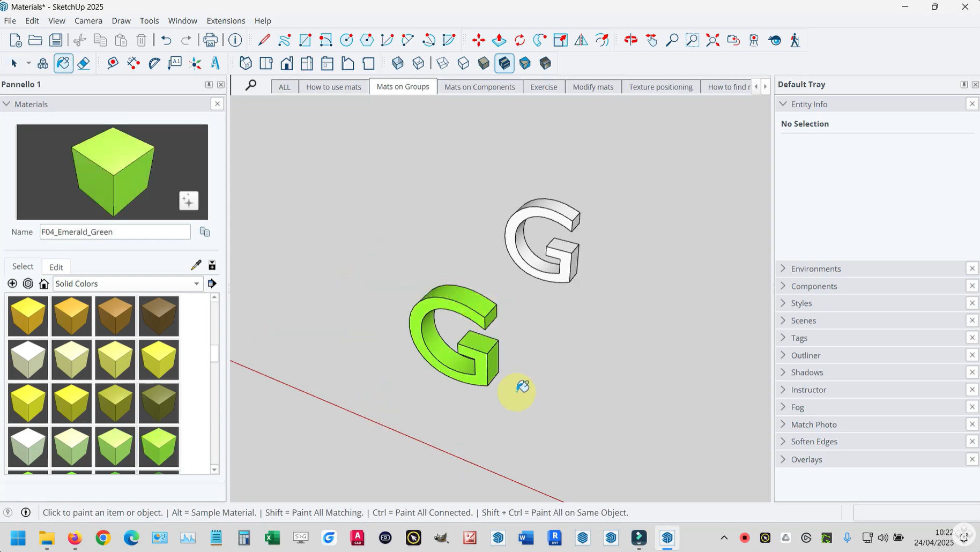Use the eyedropper Sample Paint tool
Viewport: 980px width, 552px height.
pos(196,265)
